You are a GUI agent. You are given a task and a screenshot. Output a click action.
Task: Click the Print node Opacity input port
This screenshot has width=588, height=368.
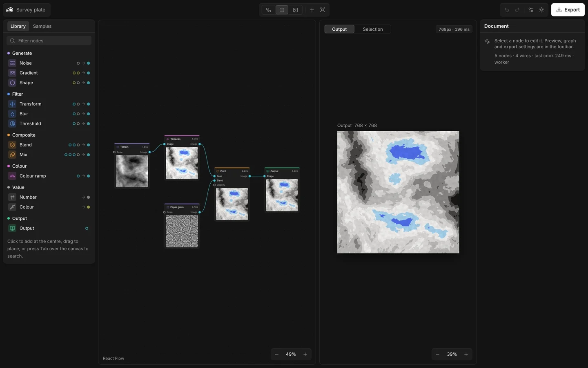pyautogui.click(x=214, y=185)
